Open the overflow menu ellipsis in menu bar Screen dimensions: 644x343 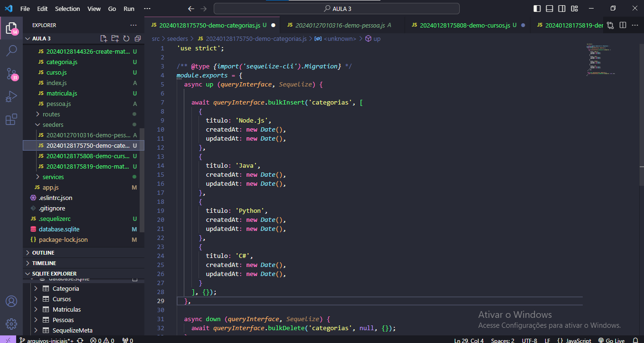[147, 9]
